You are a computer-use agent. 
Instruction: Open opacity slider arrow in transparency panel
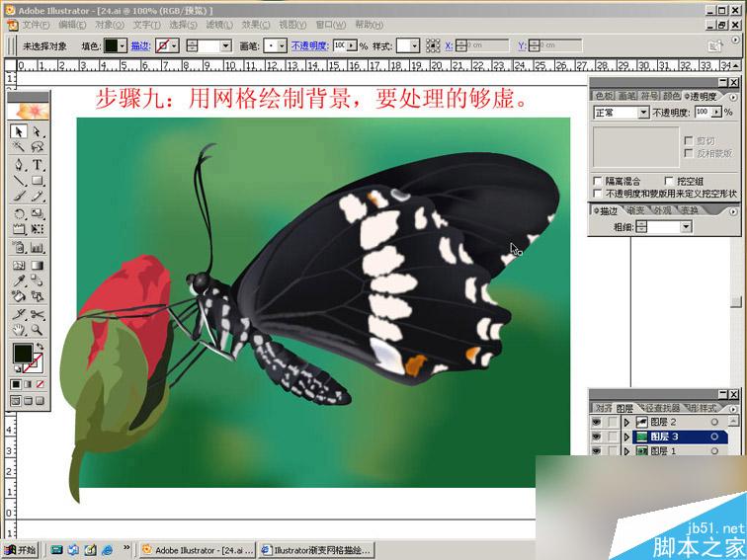[716, 113]
